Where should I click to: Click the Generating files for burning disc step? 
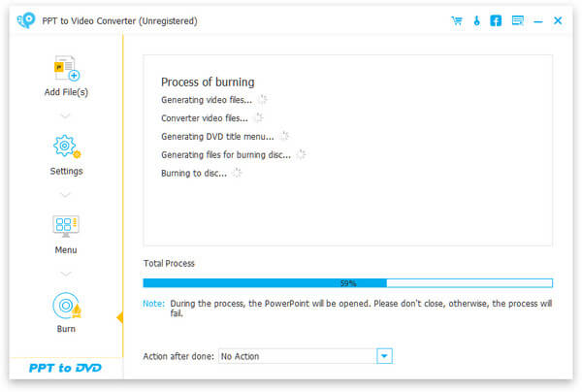[x=226, y=154]
